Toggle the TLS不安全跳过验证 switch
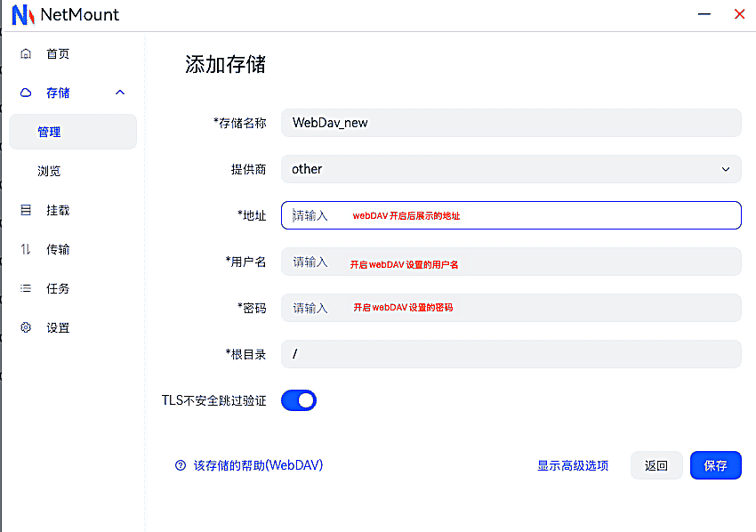 [299, 400]
